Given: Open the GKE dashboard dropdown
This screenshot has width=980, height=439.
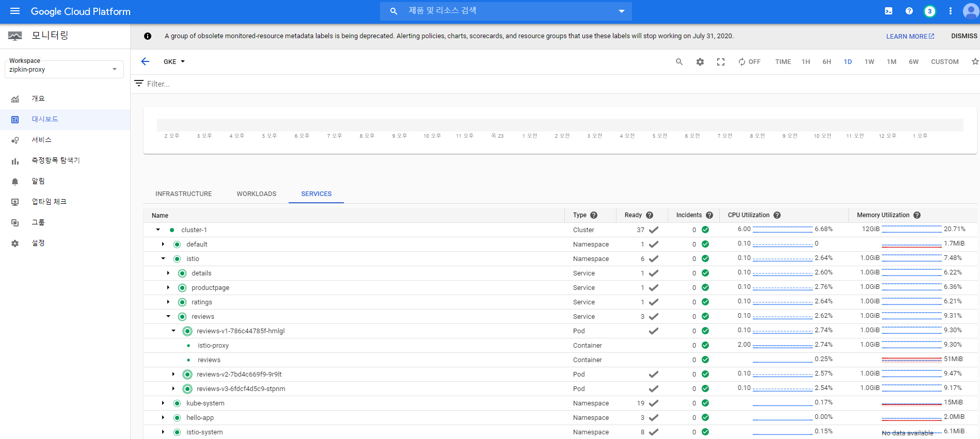Looking at the screenshot, I should pyautogui.click(x=174, y=61).
